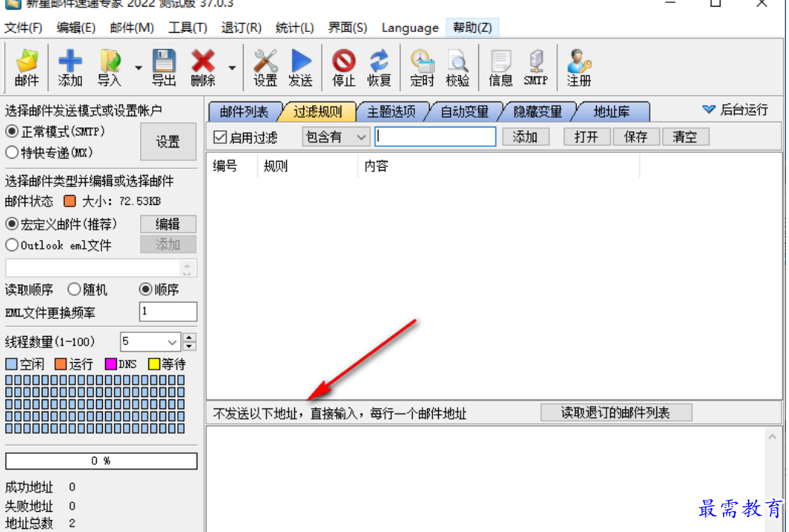The height and width of the screenshot is (532, 789).
Task: Click the 内容 column header
Action: [x=498, y=166]
